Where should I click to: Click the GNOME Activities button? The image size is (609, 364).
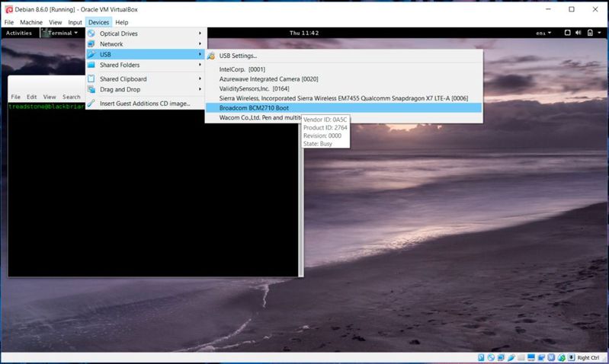18,33
